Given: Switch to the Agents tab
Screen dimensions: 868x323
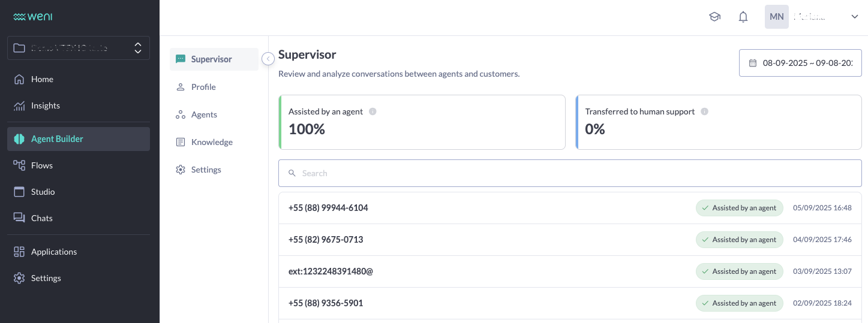Looking at the screenshot, I should tap(204, 114).
